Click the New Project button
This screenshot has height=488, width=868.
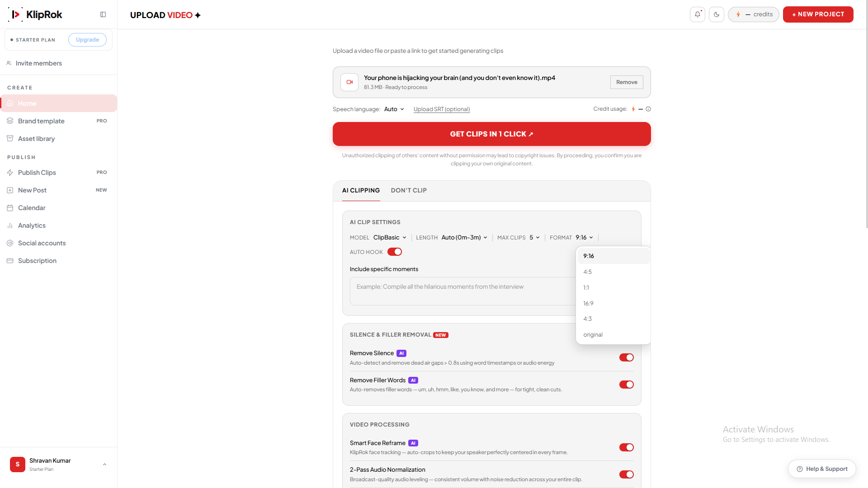coord(818,14)
